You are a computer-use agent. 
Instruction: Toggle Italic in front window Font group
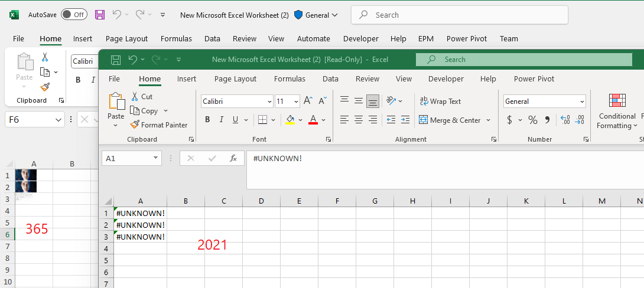(222, 120)
